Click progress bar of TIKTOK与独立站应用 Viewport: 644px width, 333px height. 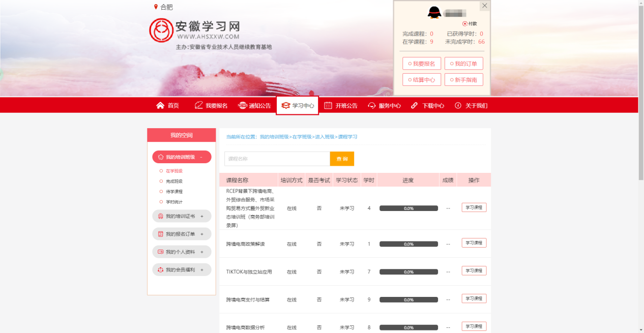tap(408, 272)
